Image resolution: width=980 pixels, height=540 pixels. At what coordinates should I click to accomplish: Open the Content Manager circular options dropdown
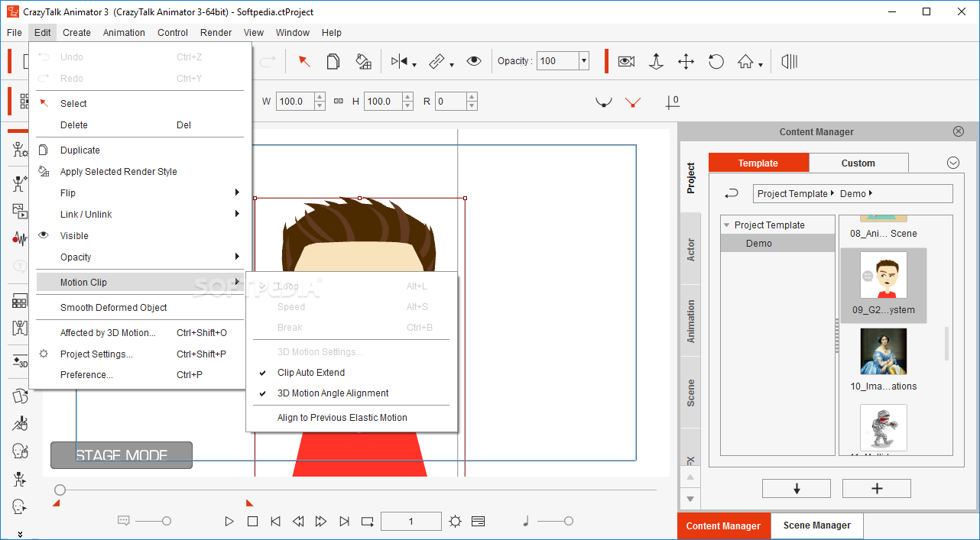pyautogui.click(x=953, y=163)
